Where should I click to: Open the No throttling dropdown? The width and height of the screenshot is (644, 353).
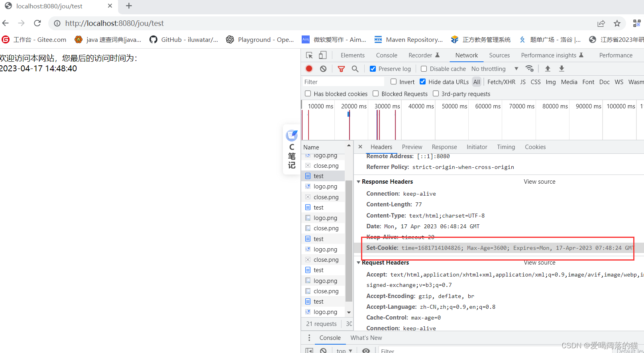coord(495,69)
